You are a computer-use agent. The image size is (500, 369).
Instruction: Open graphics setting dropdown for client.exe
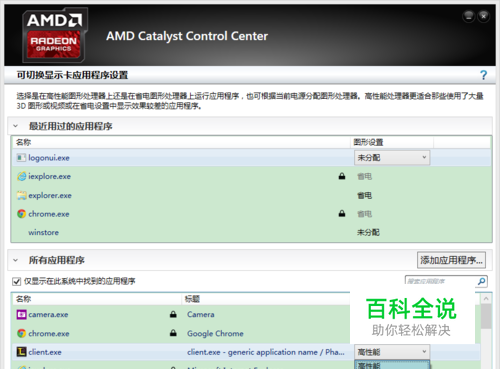point(392,352)
